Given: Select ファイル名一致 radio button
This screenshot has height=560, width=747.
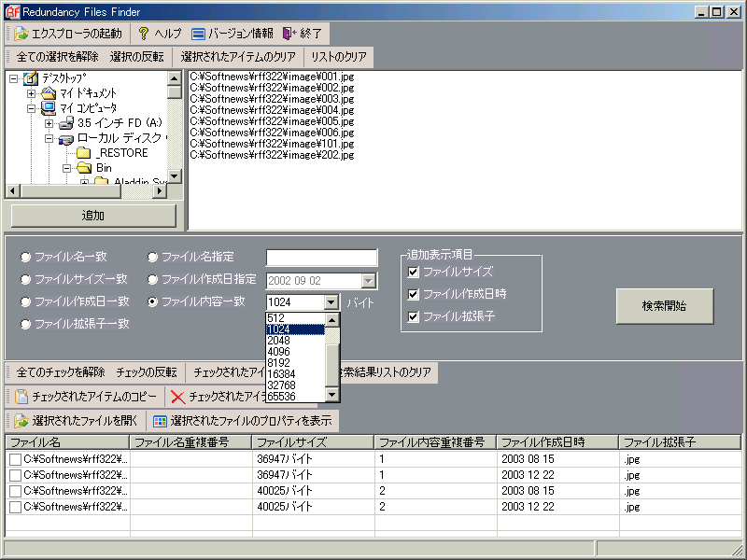Looking at the screenshot, I should tap(26, 258).
